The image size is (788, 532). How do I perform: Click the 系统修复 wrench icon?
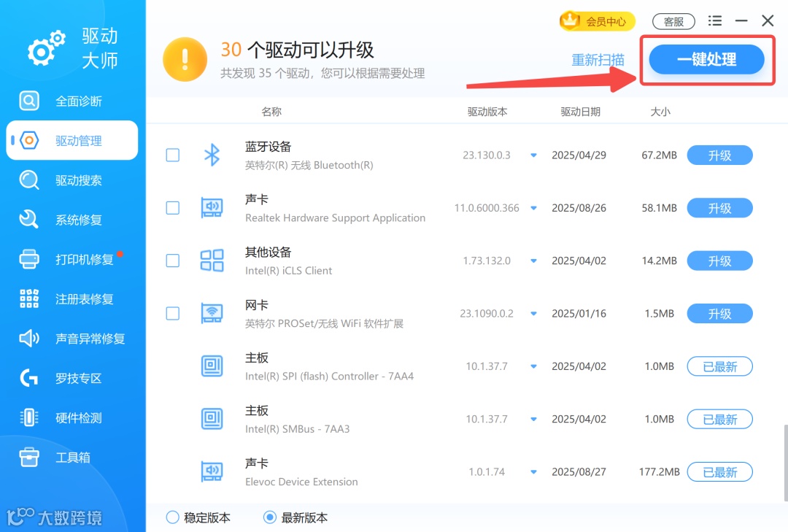29,219
